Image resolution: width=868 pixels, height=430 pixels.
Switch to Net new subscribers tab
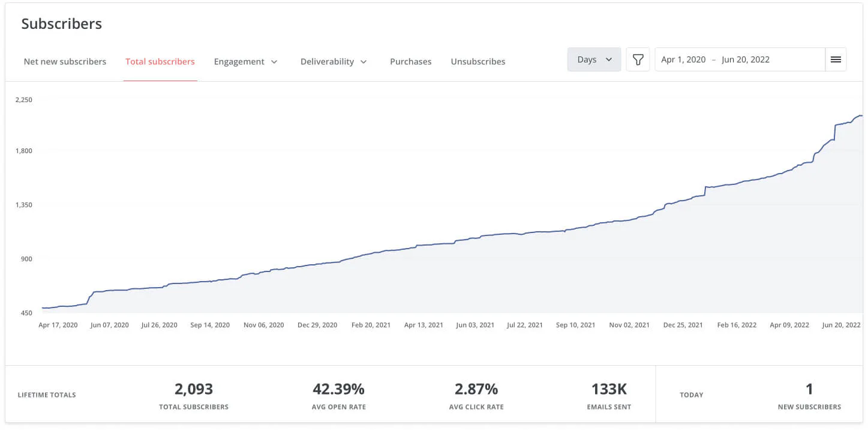tap(65, 61)
